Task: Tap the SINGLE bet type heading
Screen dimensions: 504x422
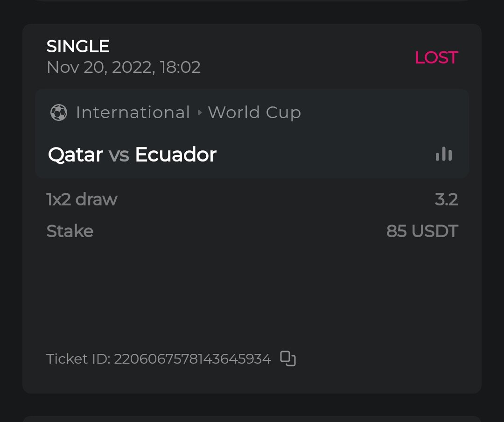Action: pos(78,46)
